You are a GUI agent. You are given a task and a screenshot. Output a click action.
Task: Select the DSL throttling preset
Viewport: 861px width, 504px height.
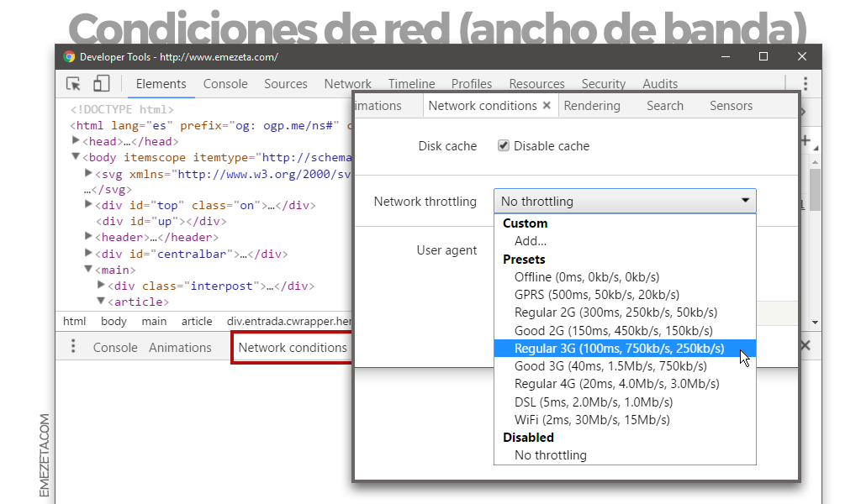click(x=625, y=402)
